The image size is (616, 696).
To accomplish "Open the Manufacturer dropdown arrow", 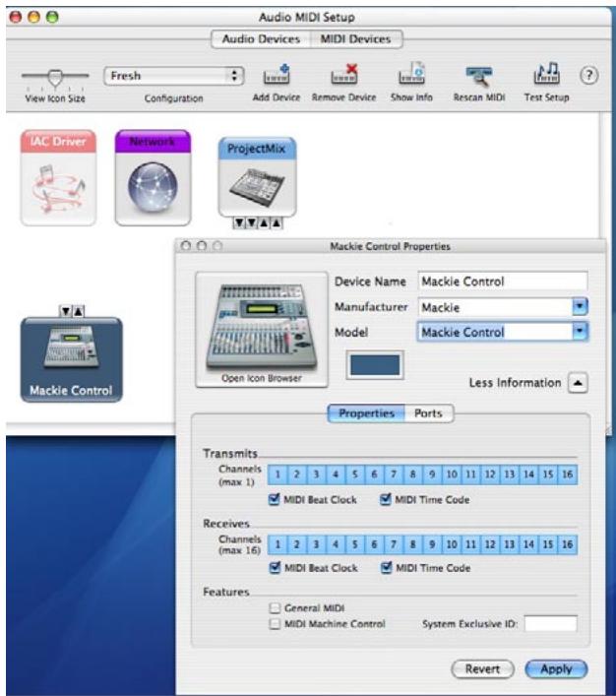I will (580, 307).
